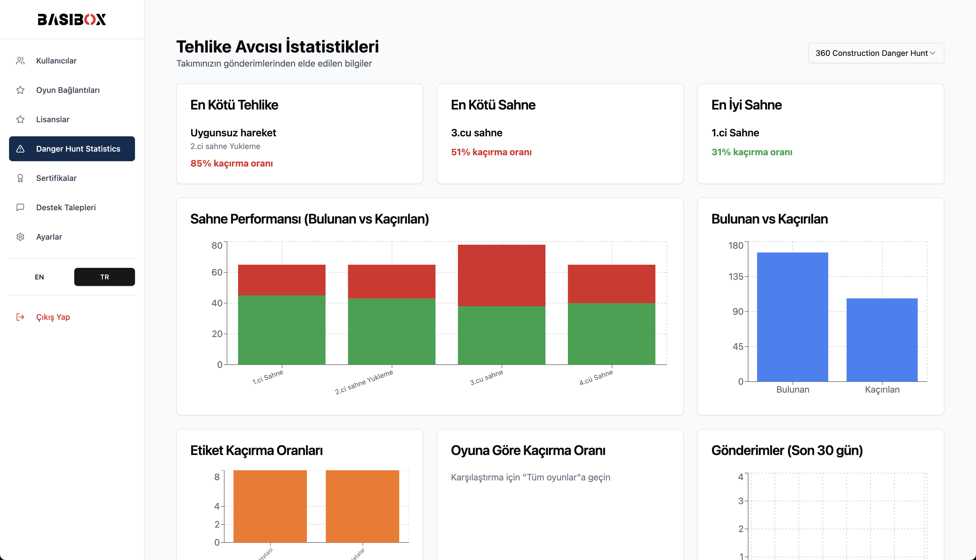Select the Oyun Bağlantıları star icon
The height and width of the screenshot is (560, 976).
click(20, 89)
